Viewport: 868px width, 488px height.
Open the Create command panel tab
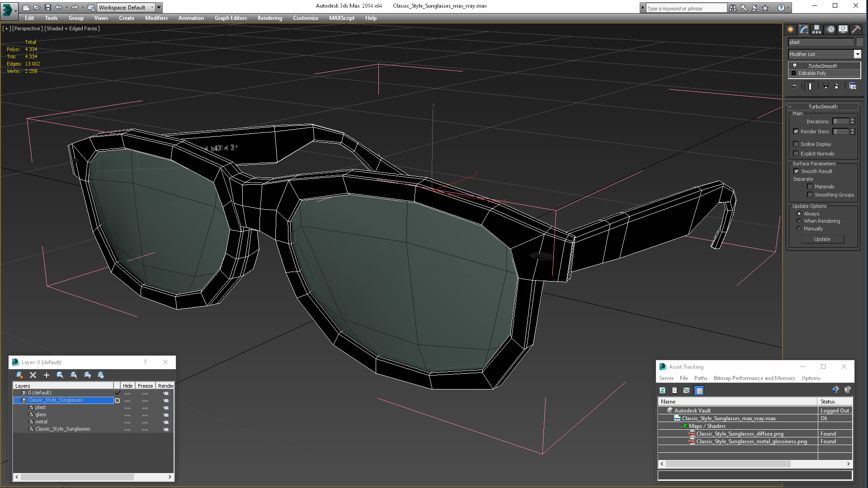click(x=790, y=29)
